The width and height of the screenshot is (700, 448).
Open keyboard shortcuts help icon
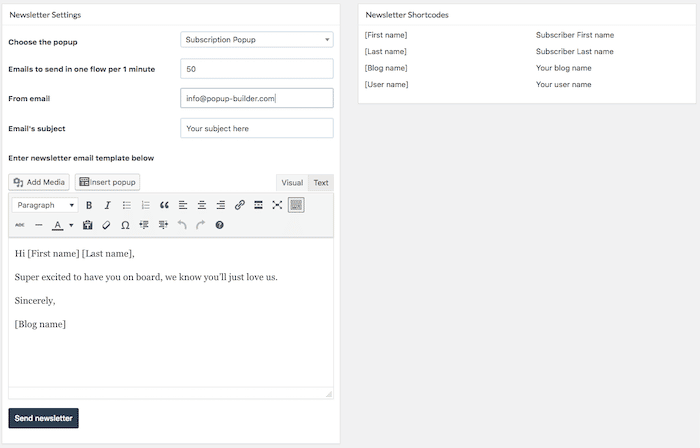[219, 225]
